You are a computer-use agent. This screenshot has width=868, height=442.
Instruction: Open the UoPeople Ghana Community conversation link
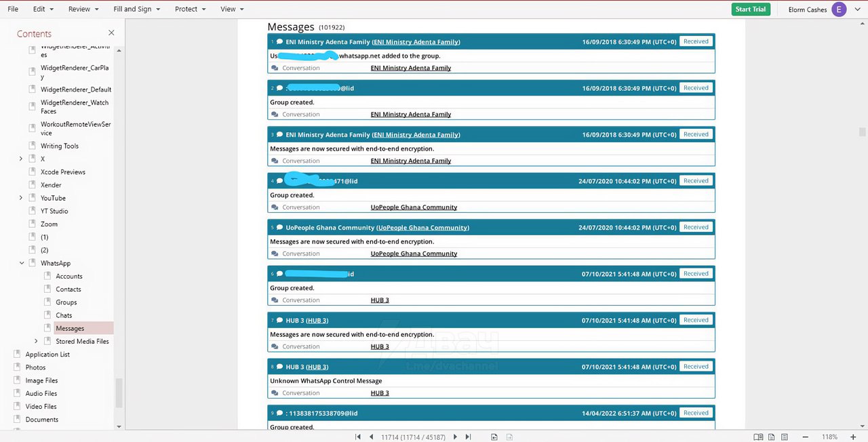414,207
